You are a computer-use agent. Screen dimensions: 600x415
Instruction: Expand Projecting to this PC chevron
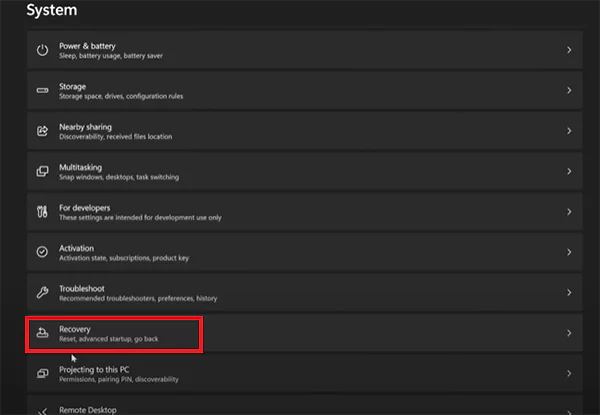569,373
